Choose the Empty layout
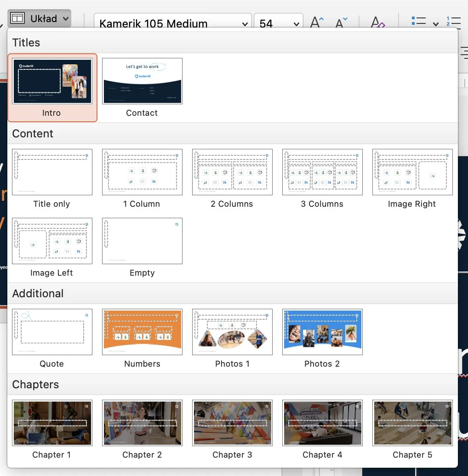Viewport: 468px width, 476px height. (142, 241)
